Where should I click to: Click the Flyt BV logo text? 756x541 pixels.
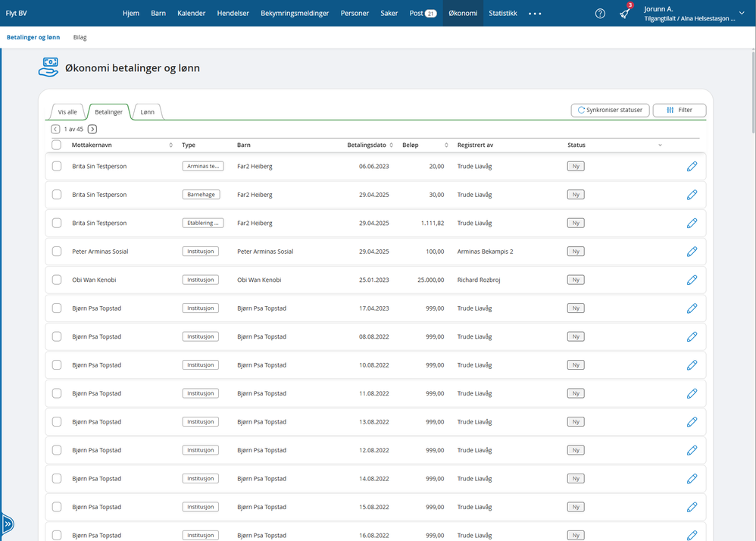click(17, 14)
